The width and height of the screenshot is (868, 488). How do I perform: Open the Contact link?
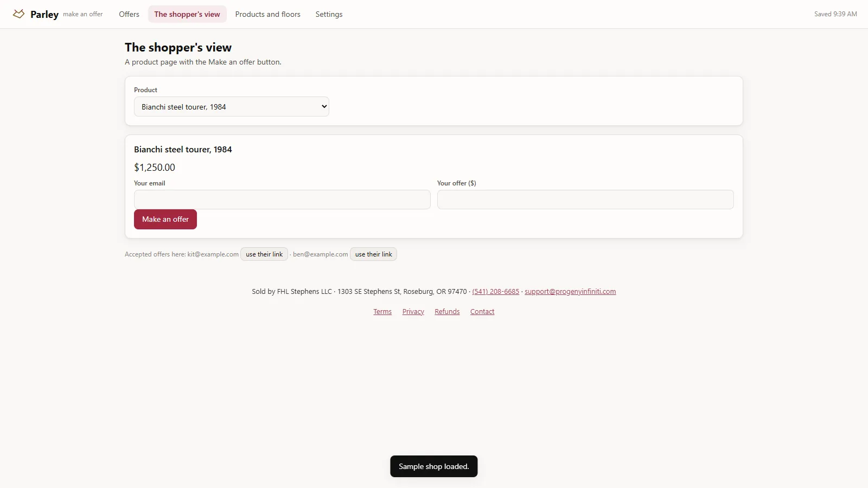[x=482, y=312]
